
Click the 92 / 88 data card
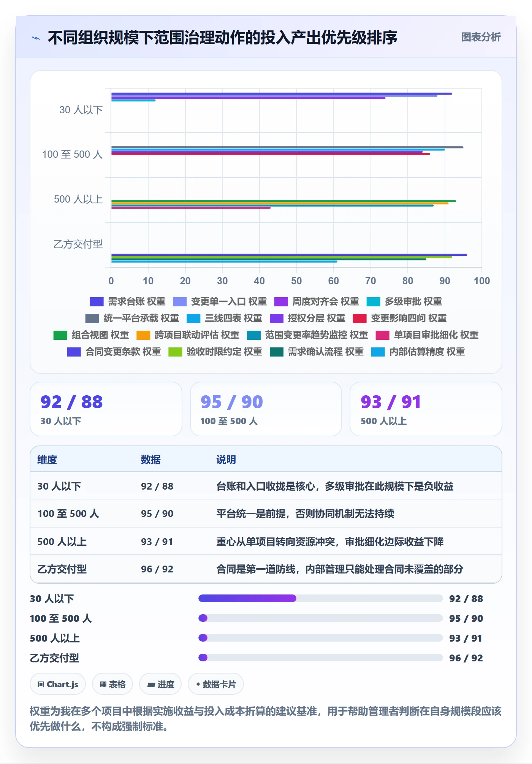106,409
